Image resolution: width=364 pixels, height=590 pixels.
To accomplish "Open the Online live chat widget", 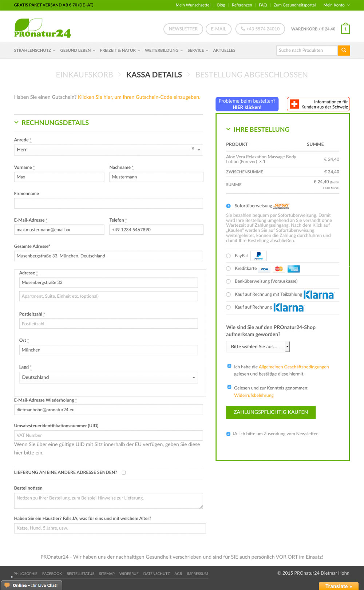I will [x=31, y=585].
